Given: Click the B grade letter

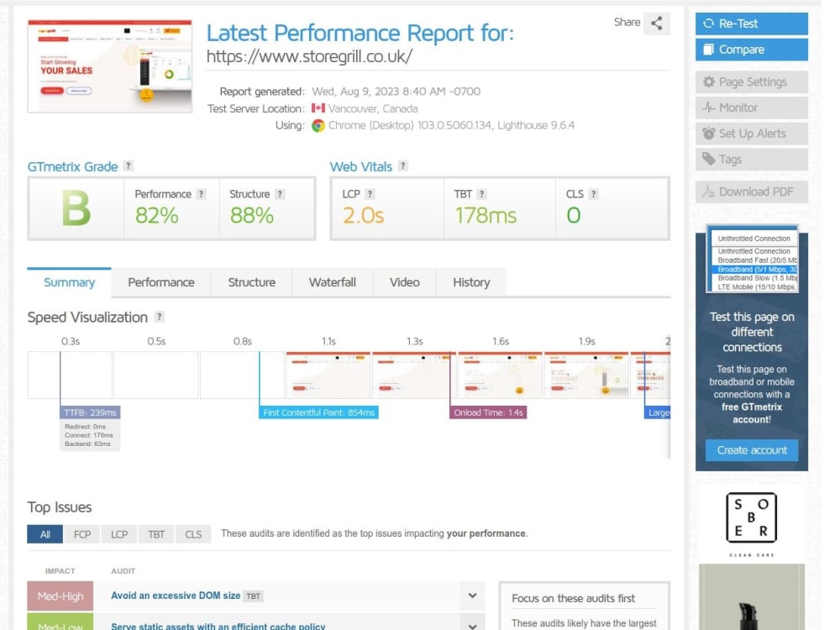Looking at the screenshot, I should (x=76, y=208).
